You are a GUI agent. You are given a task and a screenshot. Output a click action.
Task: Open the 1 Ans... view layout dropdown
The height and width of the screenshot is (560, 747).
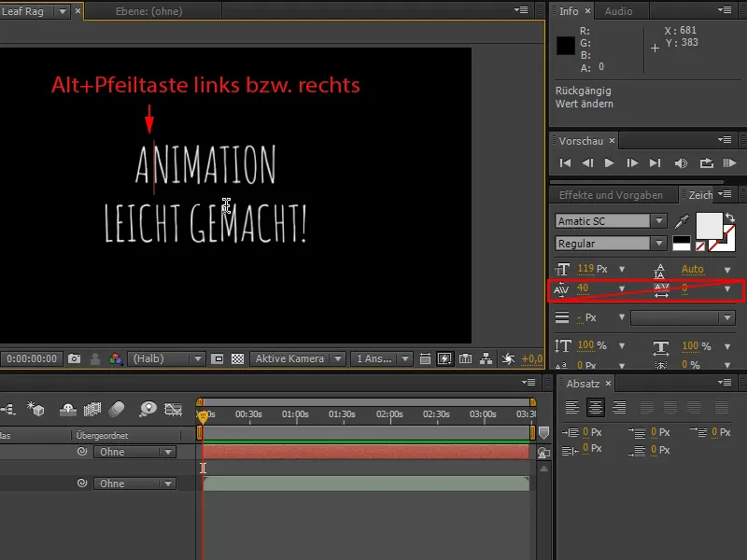(381, 358)
